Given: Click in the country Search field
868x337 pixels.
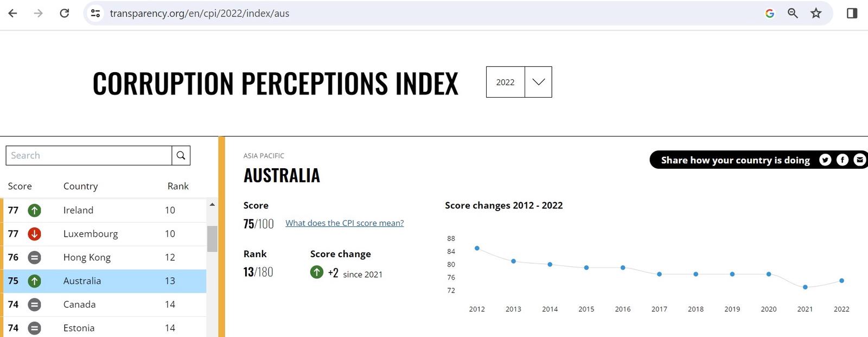Looking at the screenshot, I should (89, 156).
